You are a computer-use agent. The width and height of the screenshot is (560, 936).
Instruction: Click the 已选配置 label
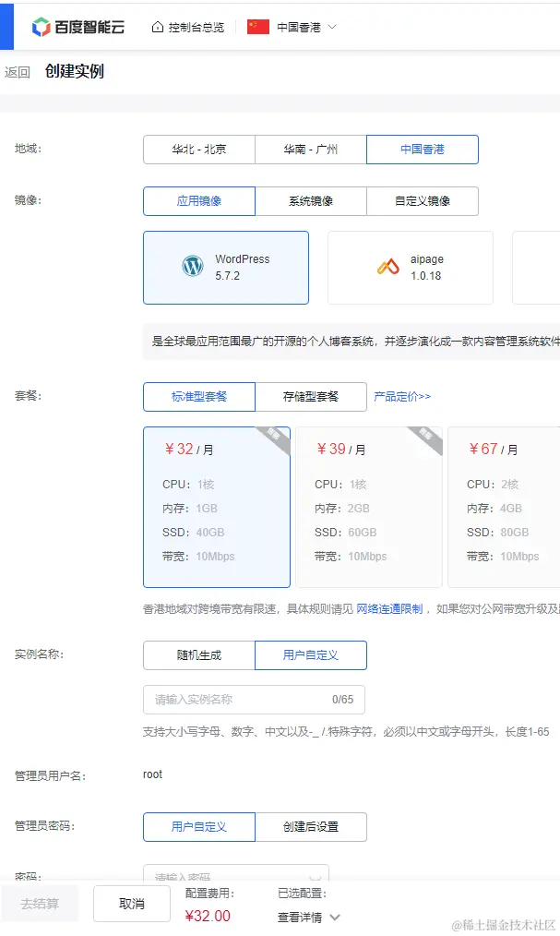tap(303, 894)
